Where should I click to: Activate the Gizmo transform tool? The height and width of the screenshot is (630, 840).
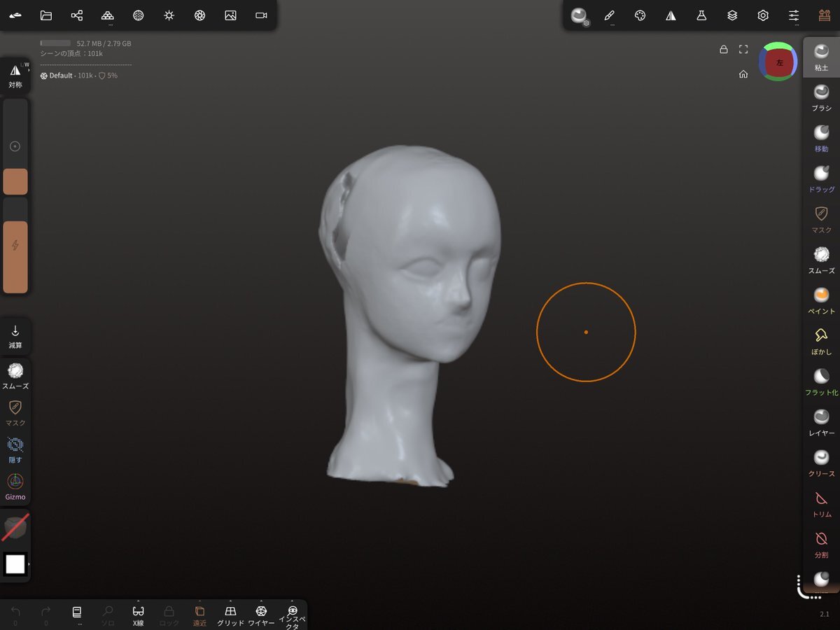pyautogui.click(x=15, y=486)
